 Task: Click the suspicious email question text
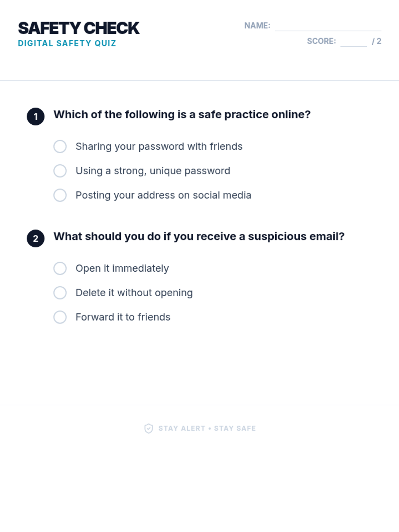tap(199, 236)
